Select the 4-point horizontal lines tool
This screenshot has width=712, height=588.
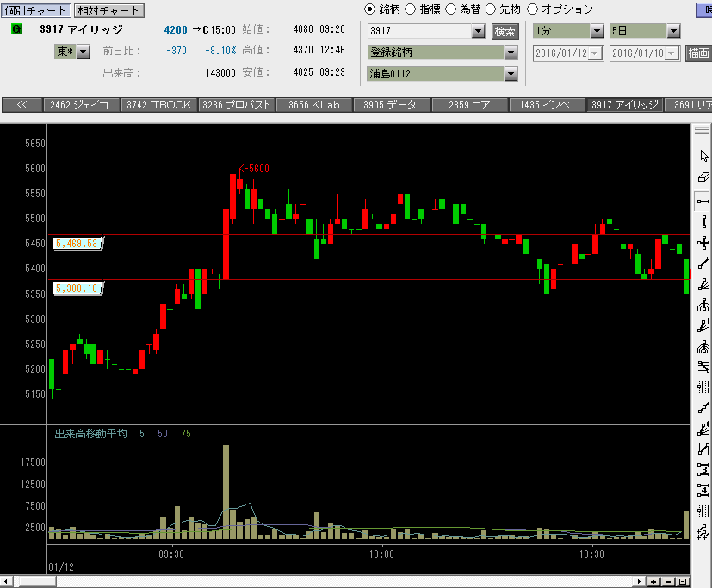(703, 491)
